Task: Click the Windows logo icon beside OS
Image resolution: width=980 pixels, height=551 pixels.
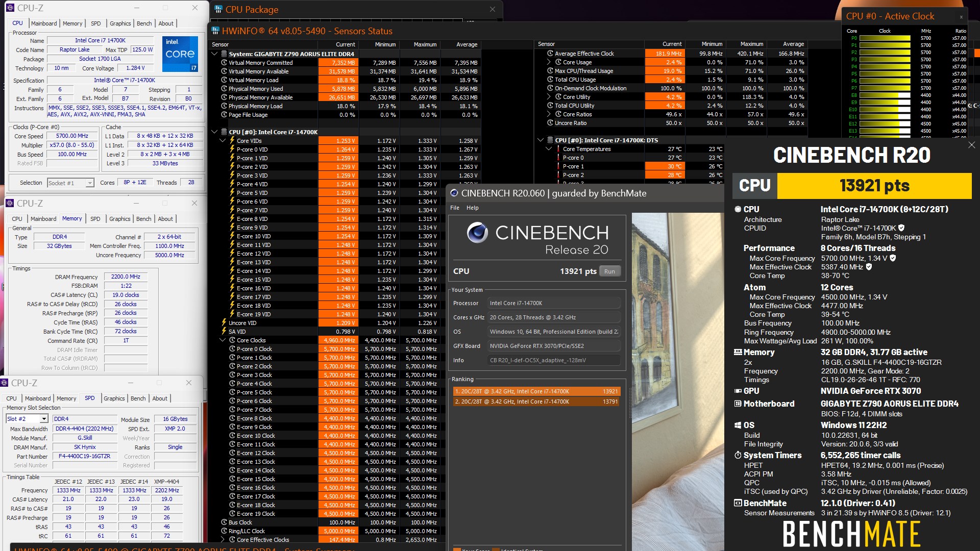Action: (x=738, y=425)
